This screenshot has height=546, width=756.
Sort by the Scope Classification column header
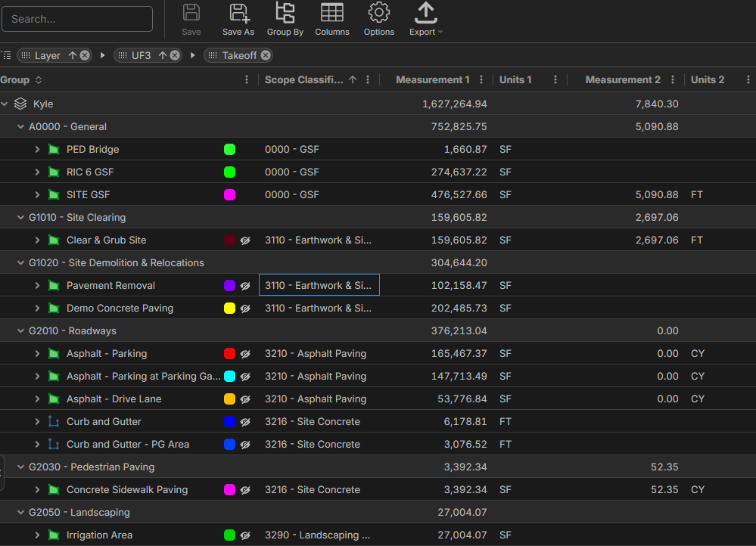304,80
